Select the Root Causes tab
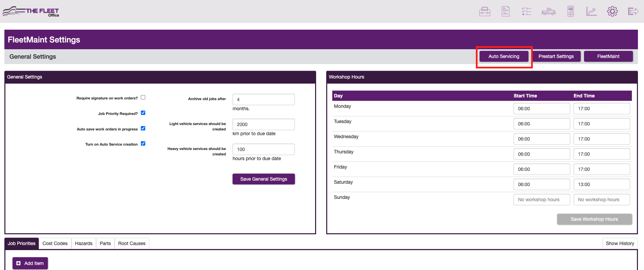This screenshot has height=270, width=644. pyautogui.click(x=132, y=243)
